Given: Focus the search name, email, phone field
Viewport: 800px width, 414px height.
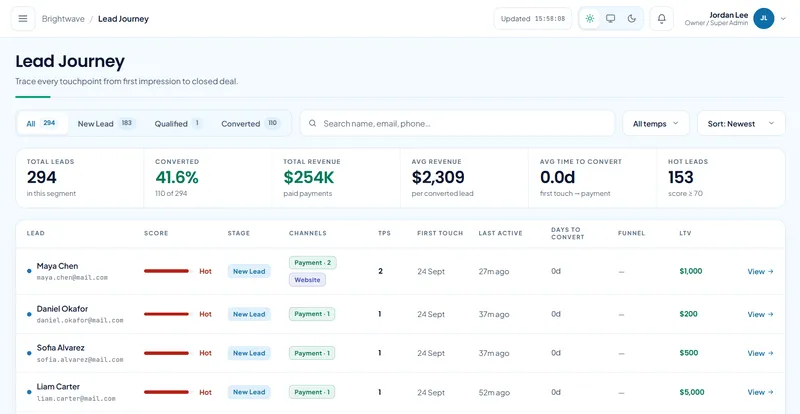Looking at the screenshot, I should pyautogui.click(x=457, y=124).
